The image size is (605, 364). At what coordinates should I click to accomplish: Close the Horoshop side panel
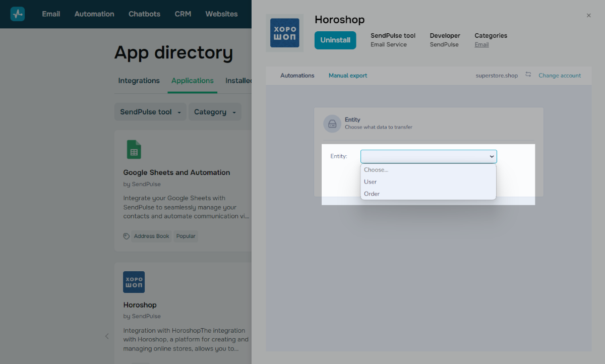point(588,16)
